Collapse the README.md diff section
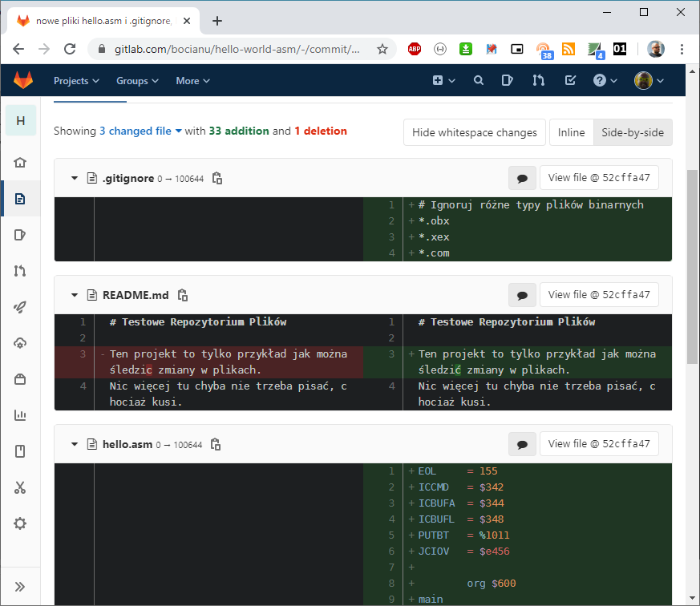 [74, 294]
